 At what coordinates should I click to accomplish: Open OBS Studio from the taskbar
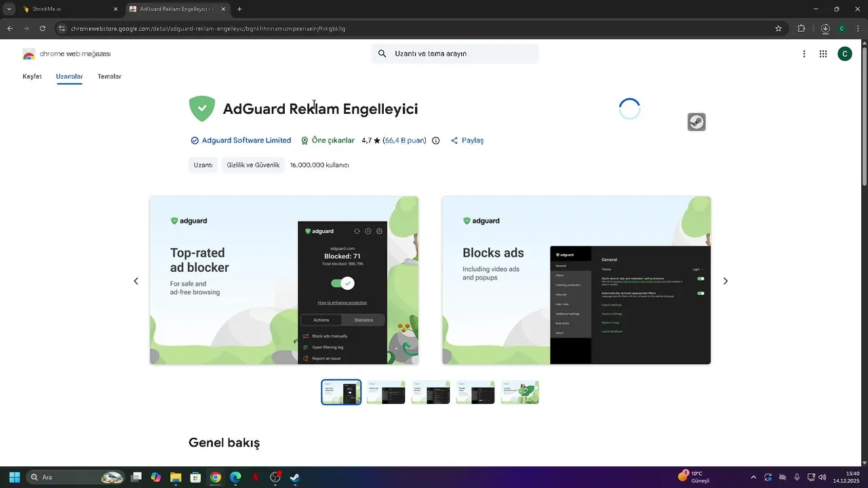pos(275,477)
